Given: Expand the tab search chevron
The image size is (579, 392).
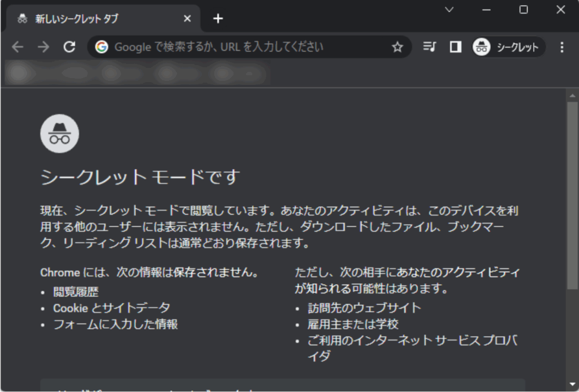Looking at the screenshot, I should [x=450, y=10].
